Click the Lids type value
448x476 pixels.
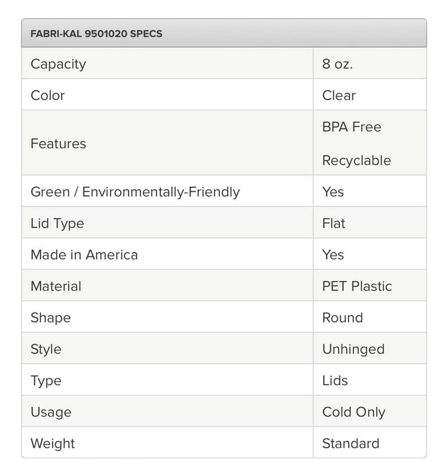pyautogui.click(x=335, y=380)
